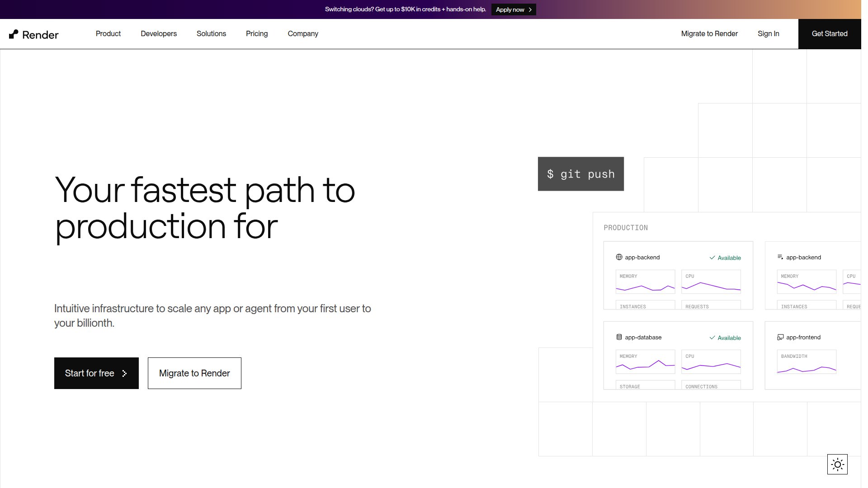The image size is (868, 488).
Task: Click the queue icon of second app-backend
Action: tap(780, 257)
